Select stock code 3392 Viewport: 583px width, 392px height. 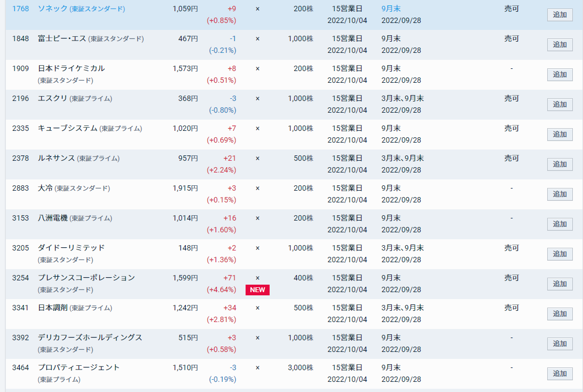(x=20, y=338)
